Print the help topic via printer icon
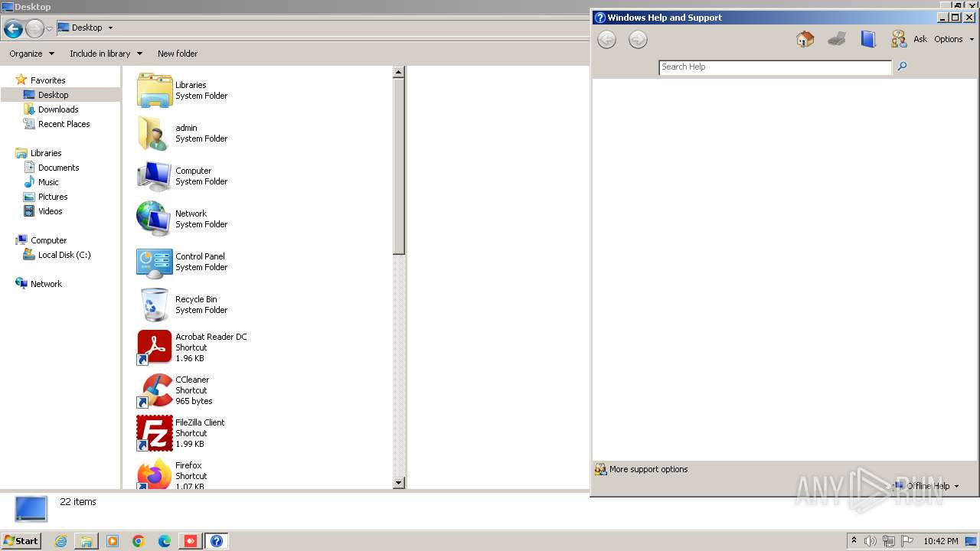This screenshot has height=551, width=980. [x=837, y=39]
